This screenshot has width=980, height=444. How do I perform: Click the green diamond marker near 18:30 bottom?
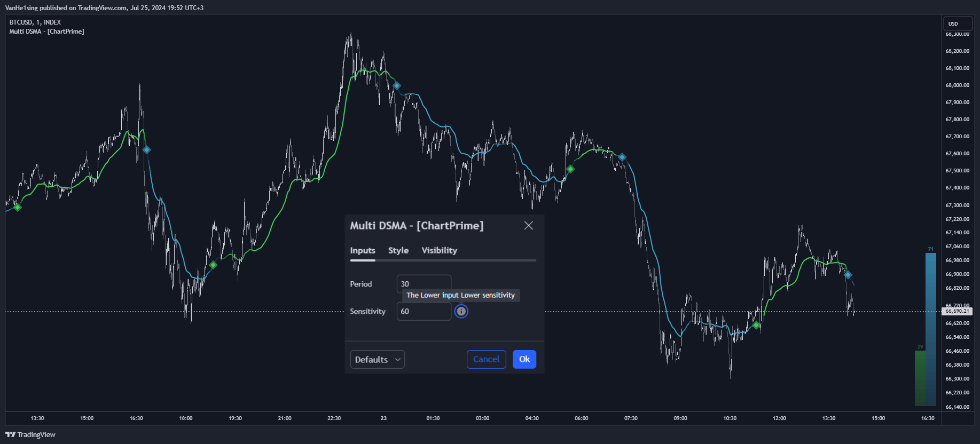click(x=213, y=265)
